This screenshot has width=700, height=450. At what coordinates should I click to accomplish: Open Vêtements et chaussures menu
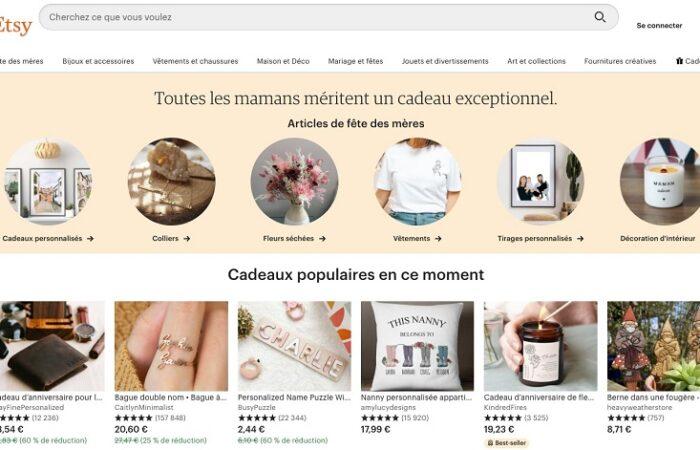pyautogui.click(x=195, y=61)
